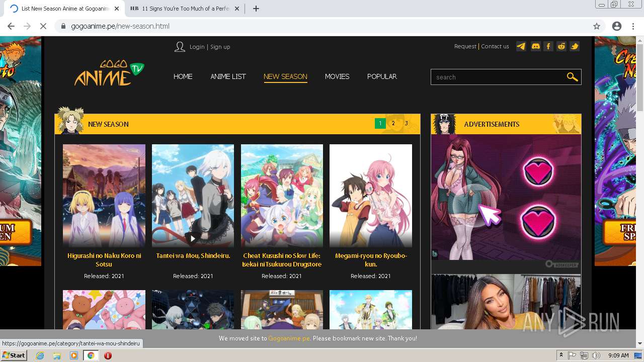Open the Discord social icon
644x362 pixels.
[x=535, y=46]
